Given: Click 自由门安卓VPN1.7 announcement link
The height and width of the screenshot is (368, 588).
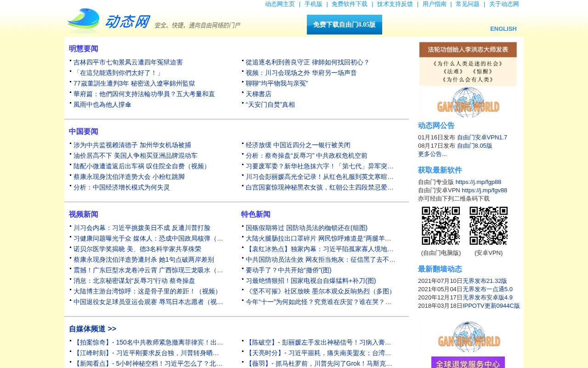Looking at the screenshot, I should (x=482, y=138).
